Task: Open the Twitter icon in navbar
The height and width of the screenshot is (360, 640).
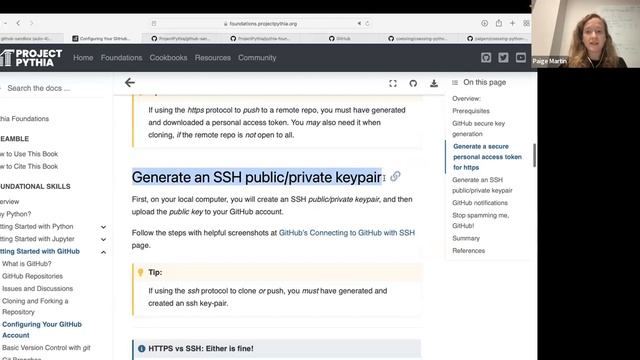Action: click(503, 58)
